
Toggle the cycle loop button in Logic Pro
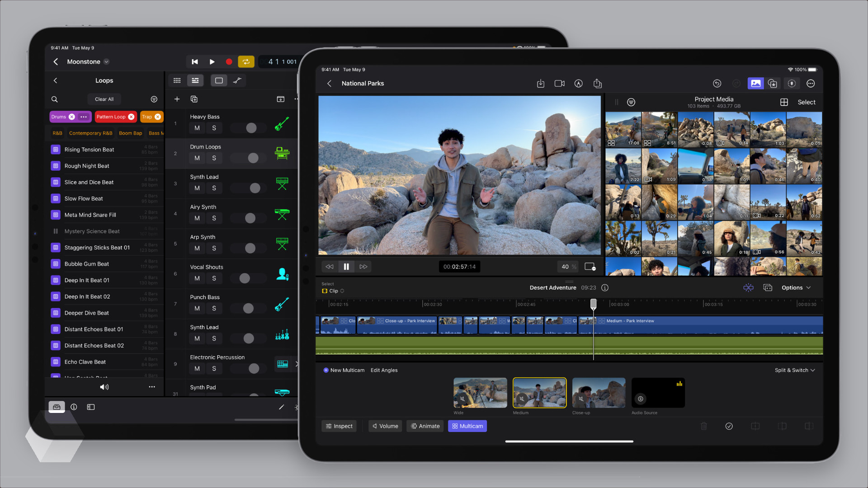(246, 62)
